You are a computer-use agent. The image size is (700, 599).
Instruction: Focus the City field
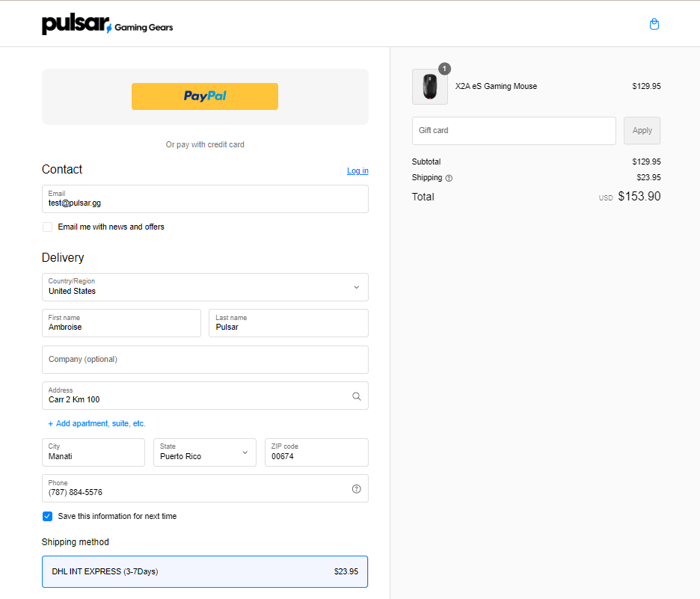click(x=93, y=452)
